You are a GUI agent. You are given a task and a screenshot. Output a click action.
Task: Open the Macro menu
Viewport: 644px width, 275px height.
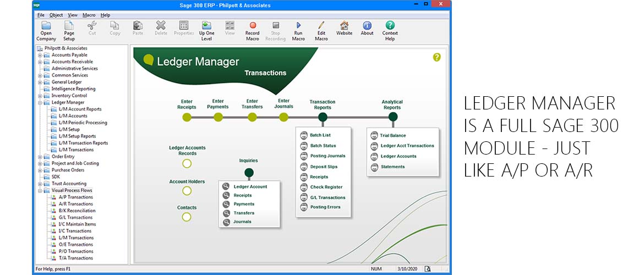coord(89,15)
